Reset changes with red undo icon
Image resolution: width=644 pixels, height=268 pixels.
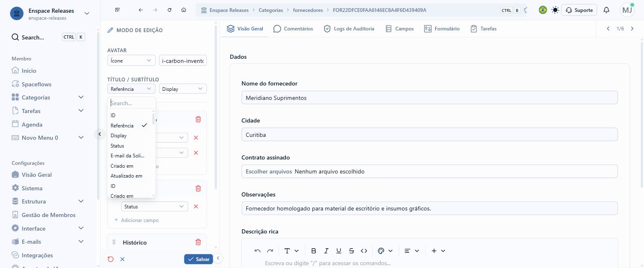click(x=110, y=259)
